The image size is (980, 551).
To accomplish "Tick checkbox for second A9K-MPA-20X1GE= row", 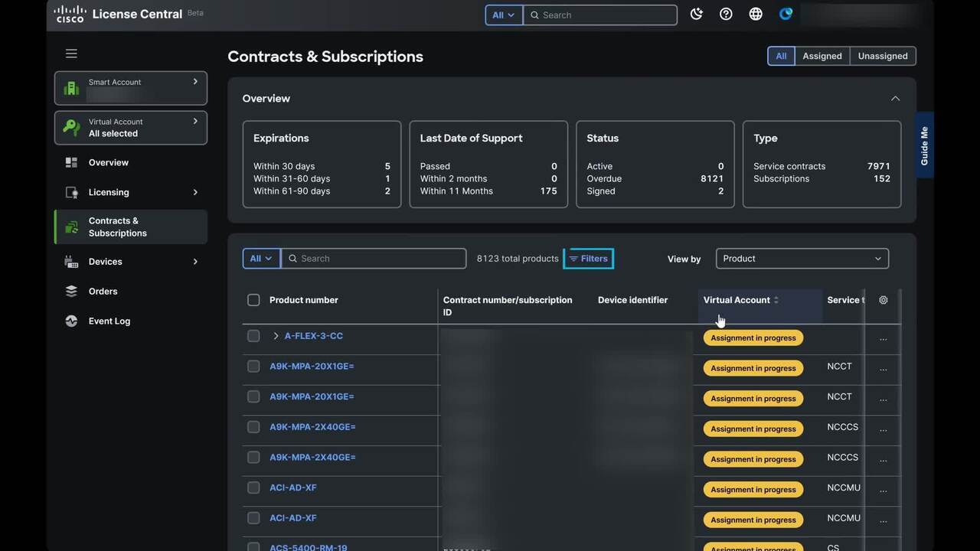I will [x=253, y=396].
